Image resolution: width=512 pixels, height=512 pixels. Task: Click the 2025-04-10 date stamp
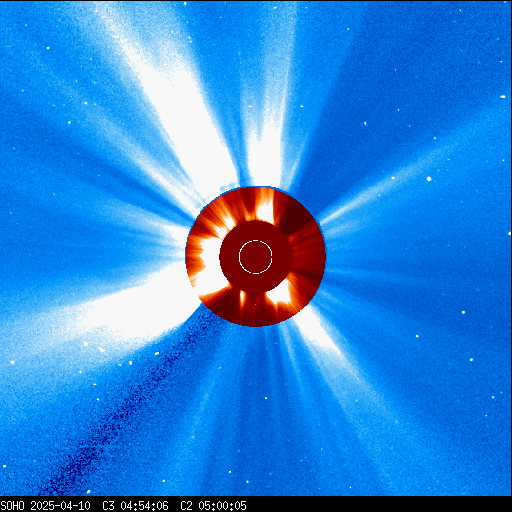(x=60, y=505)
